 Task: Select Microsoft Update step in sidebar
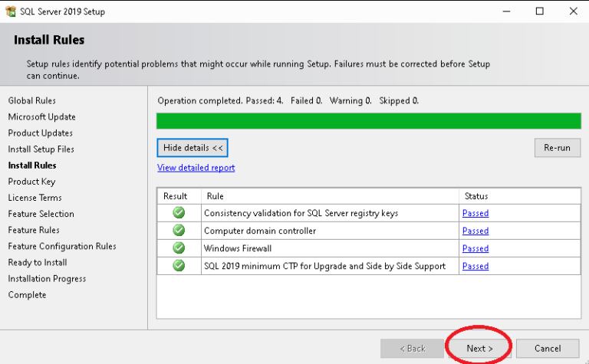pos(41,116)
